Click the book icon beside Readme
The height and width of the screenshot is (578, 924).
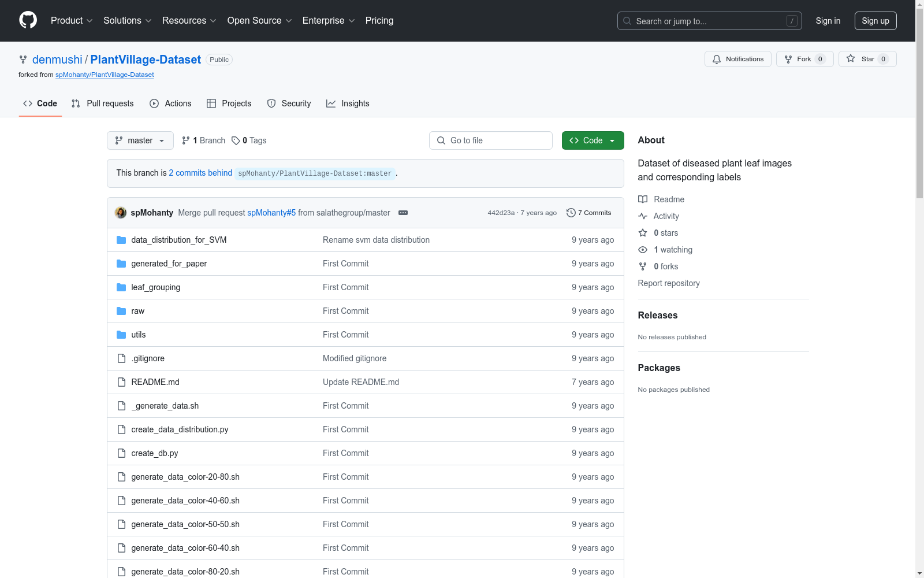643,199
